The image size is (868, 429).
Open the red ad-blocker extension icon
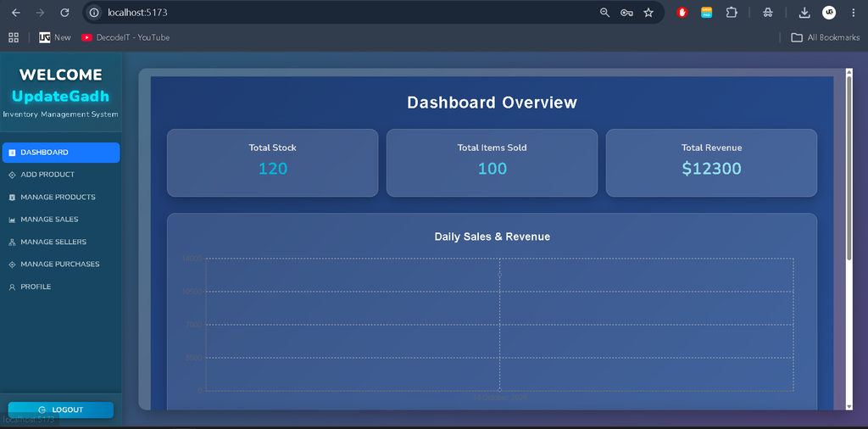tap(682, 12)
